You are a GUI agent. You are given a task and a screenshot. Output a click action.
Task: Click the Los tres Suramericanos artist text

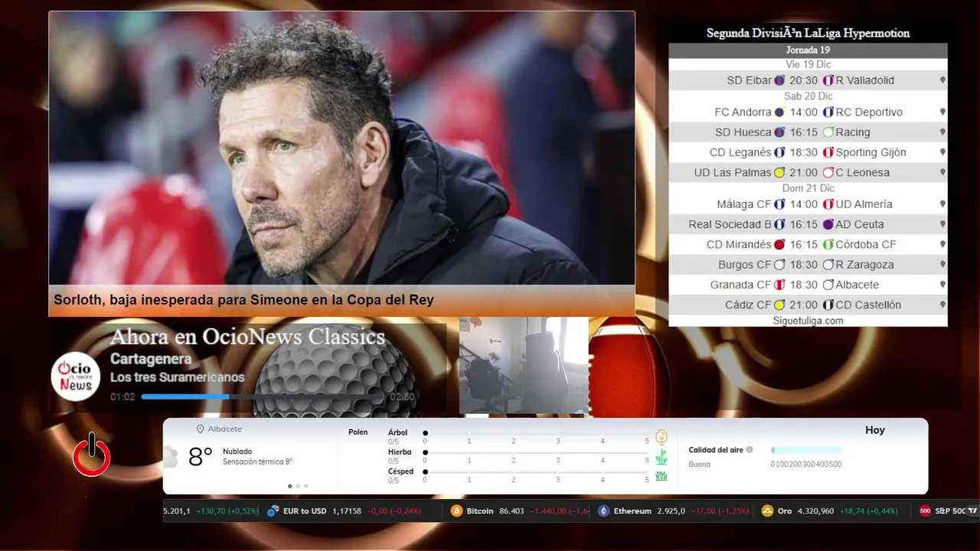[x=178, y=377]
